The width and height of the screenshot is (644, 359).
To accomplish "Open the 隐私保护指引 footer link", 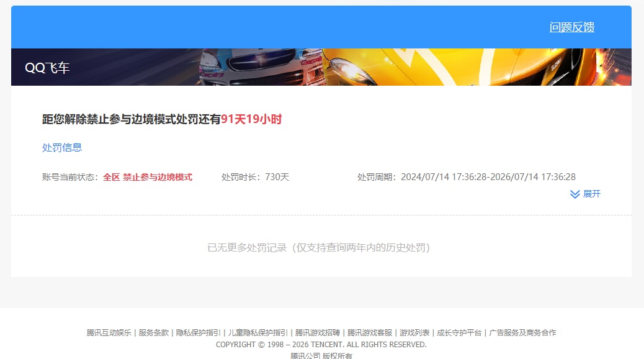I will pos(199,333).
